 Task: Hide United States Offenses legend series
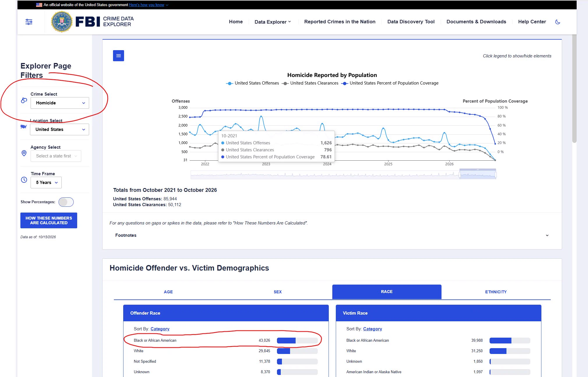pyautogui.click(x=252, y=83)
